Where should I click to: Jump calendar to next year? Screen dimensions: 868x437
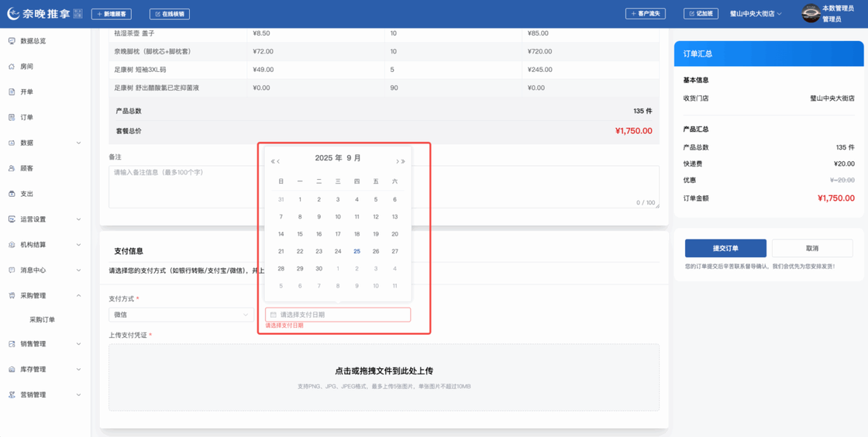[404, 161]
